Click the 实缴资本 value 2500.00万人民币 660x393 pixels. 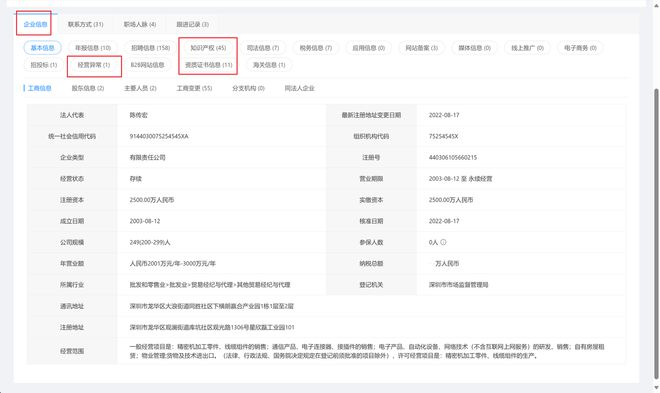[451, 200]
